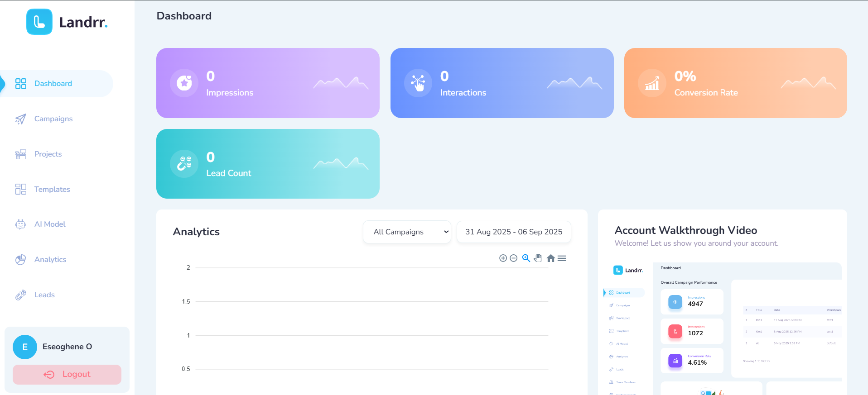The width and height of the screenshot is (868, 395).
Task: Click the Analytics section heading
Action: coord(196,232)
